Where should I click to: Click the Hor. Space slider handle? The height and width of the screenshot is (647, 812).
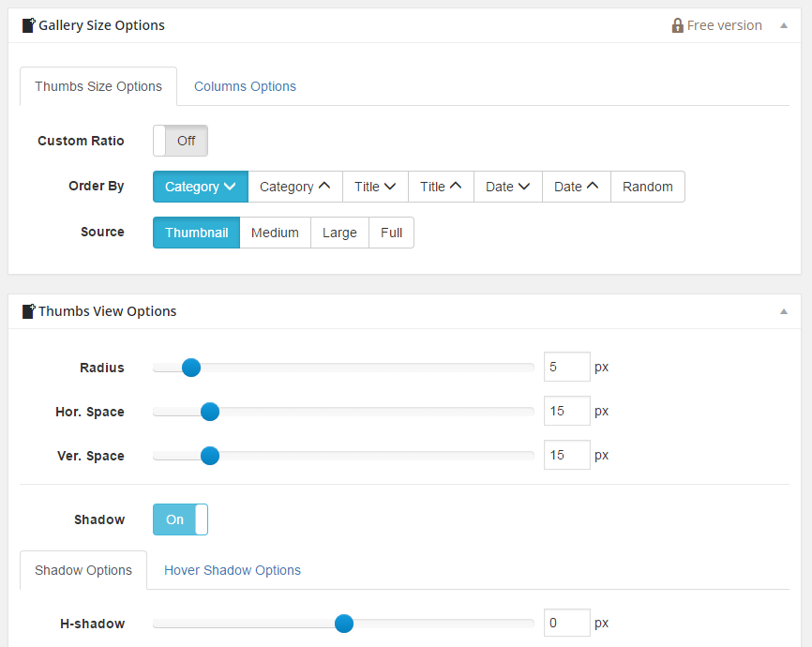pyautogui.click(x=210, y=412)
